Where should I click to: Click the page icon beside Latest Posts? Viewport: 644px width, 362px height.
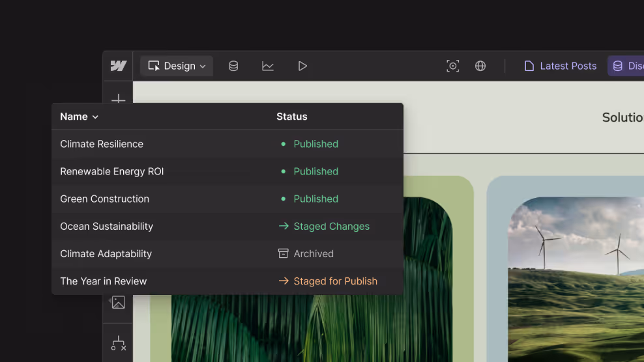(529, 66)
